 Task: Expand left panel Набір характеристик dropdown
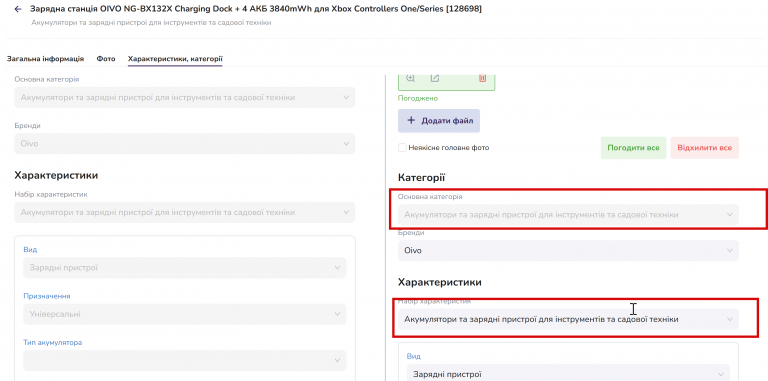point(185,213)
